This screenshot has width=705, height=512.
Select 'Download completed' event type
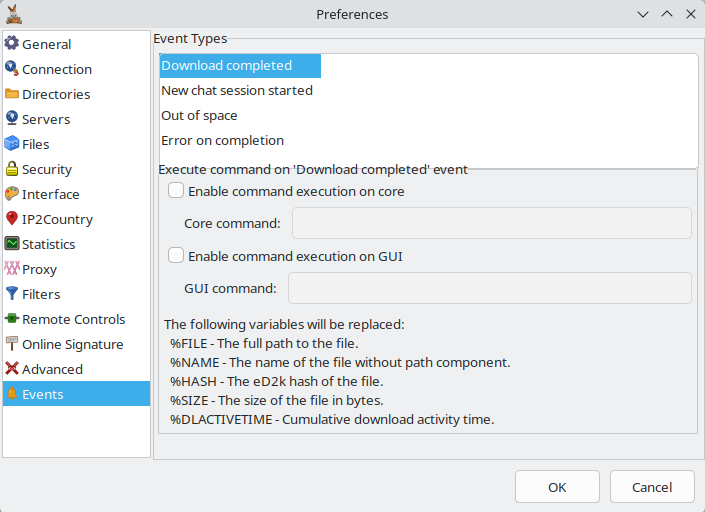pos(240,66)
